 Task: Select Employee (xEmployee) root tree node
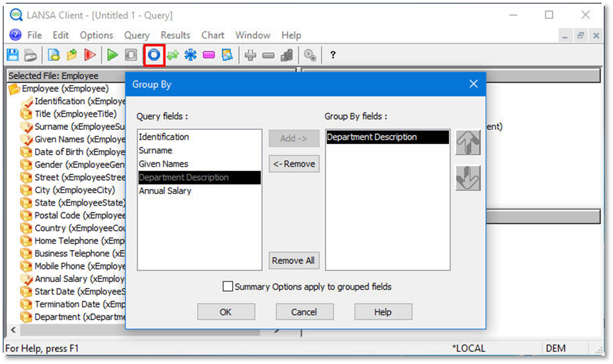coord(65,89)
